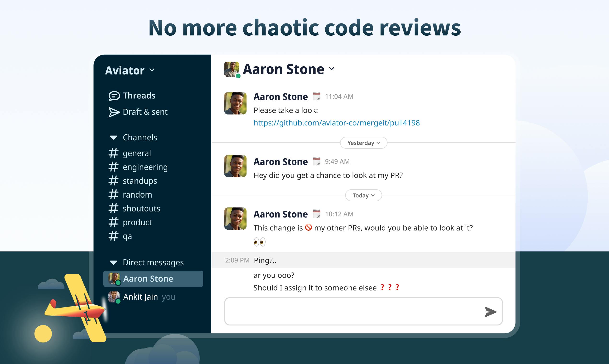This screenshot has height=364, width=609.
Task: Click Ankit Jain's avatar in the sidebar
Action: 114,297
